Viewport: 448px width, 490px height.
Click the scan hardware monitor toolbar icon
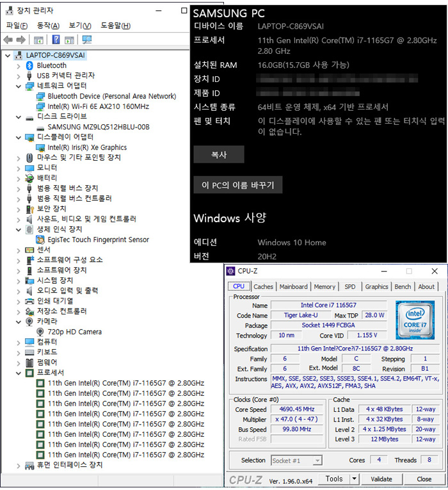coord(87,40)
